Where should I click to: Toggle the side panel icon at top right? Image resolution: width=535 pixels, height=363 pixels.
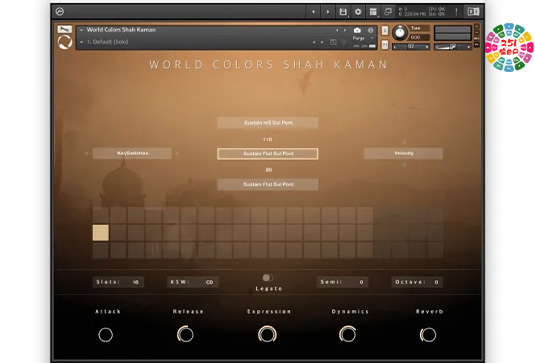[473, 12]
